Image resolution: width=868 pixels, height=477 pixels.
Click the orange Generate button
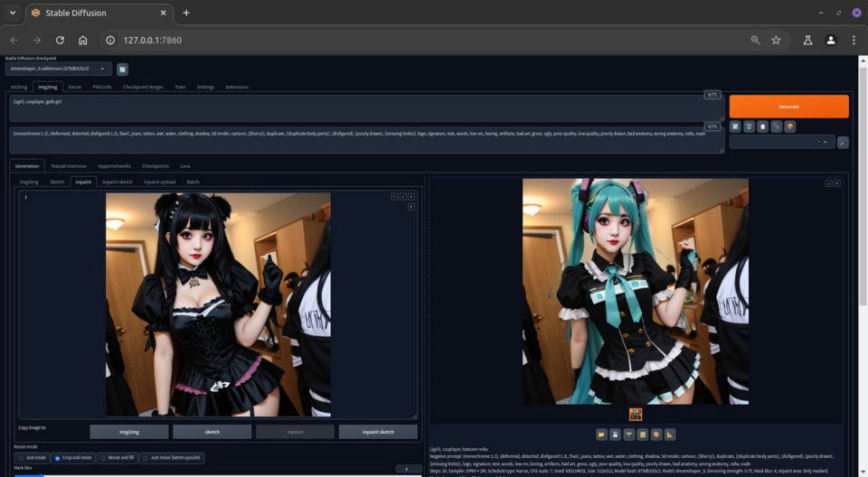[x=788, y=107]
